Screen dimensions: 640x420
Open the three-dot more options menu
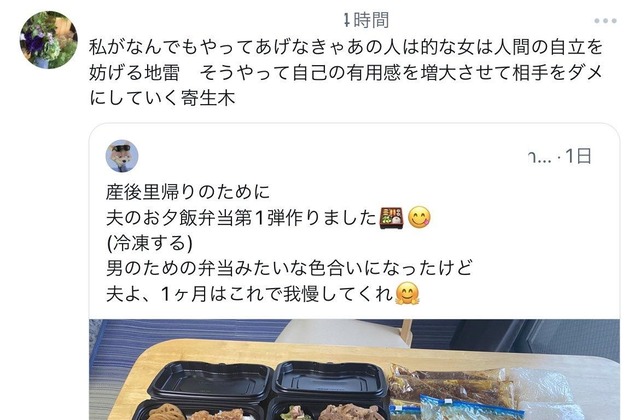pos(605,21)
